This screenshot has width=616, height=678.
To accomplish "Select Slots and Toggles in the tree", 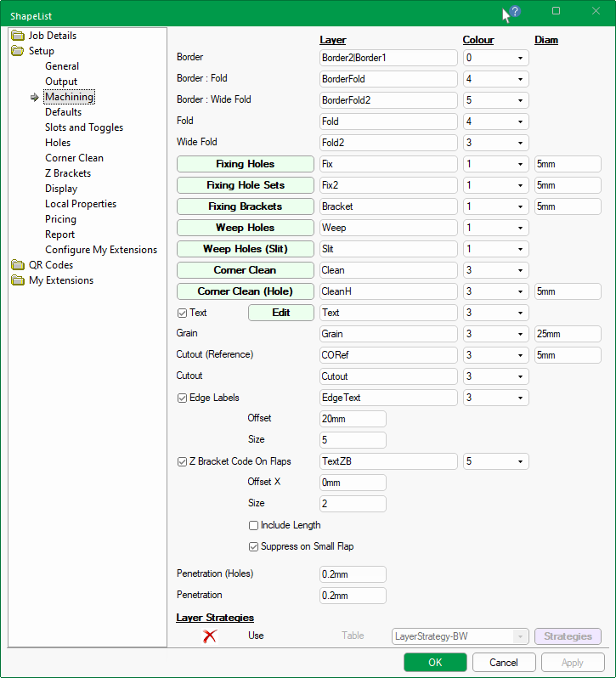I will (84, 127).
